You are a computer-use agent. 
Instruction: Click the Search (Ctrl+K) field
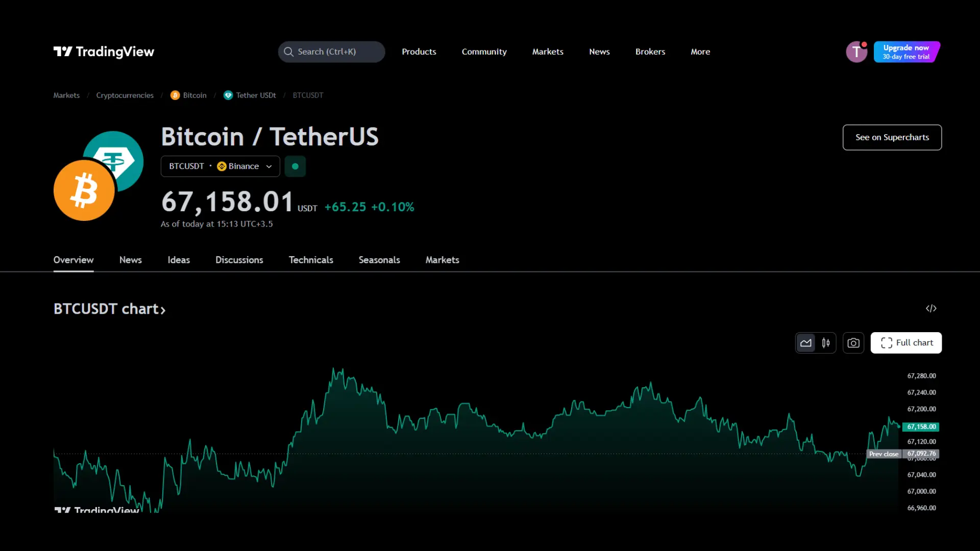[x=331, y=52]
